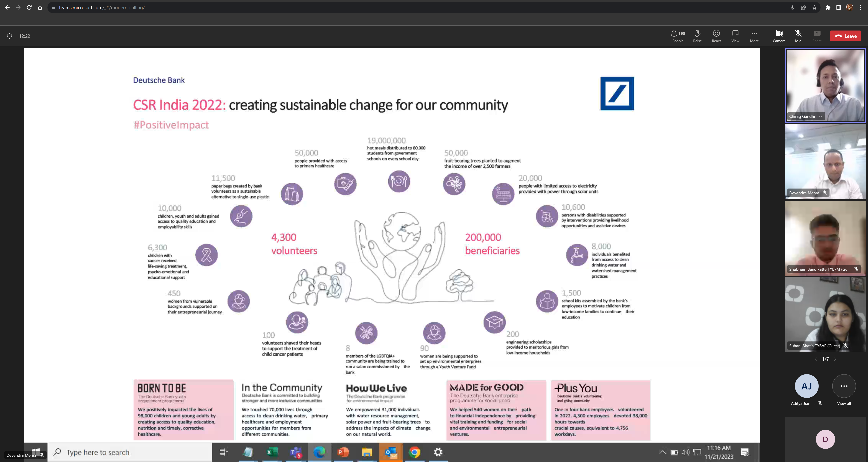Screen dimensions: 868x462
Task: Open Chrome three-dot menu
Action: click(x=860, y=7)
